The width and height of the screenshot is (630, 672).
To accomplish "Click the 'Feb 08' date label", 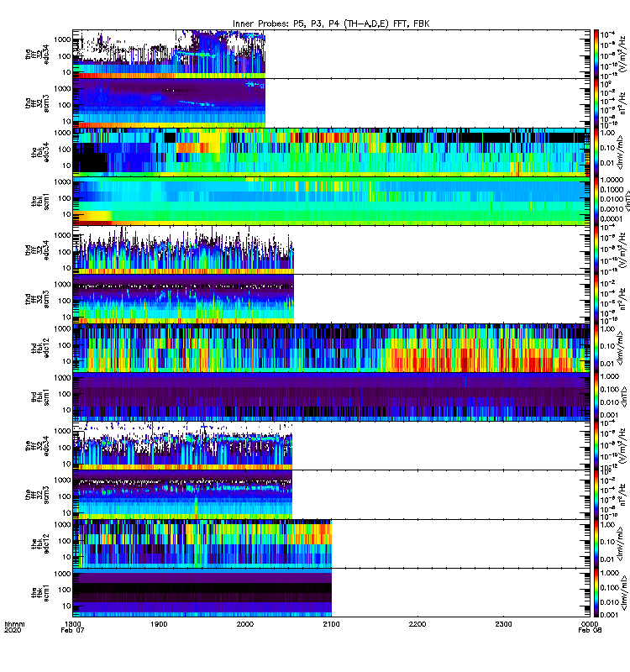I will (x=590, y=631).
